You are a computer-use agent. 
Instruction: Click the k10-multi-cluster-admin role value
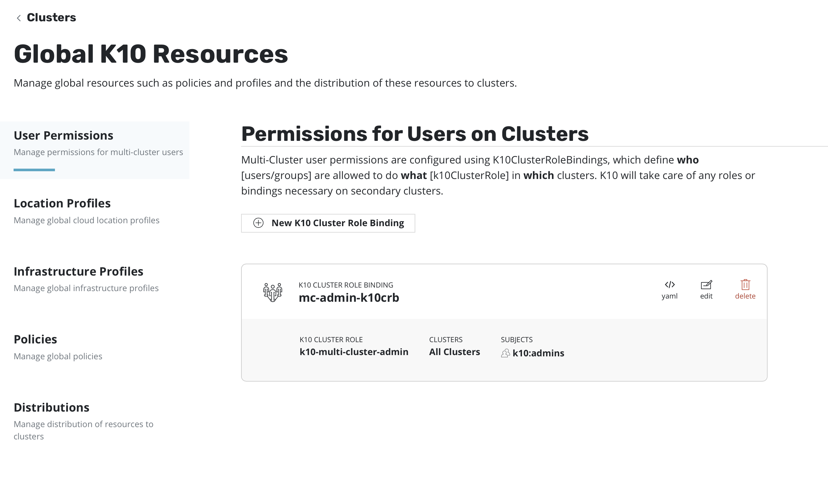click(354, 352)
